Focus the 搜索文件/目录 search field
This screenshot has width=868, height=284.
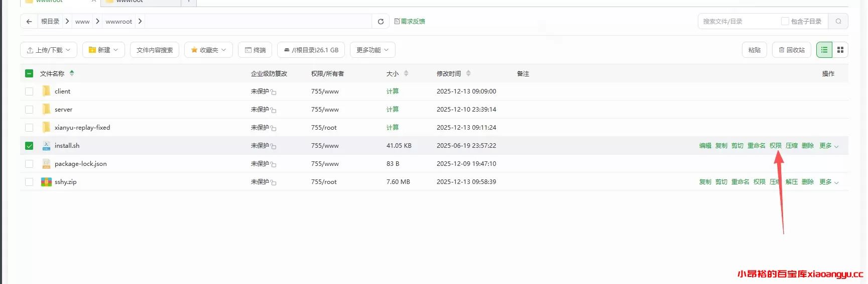738,21
